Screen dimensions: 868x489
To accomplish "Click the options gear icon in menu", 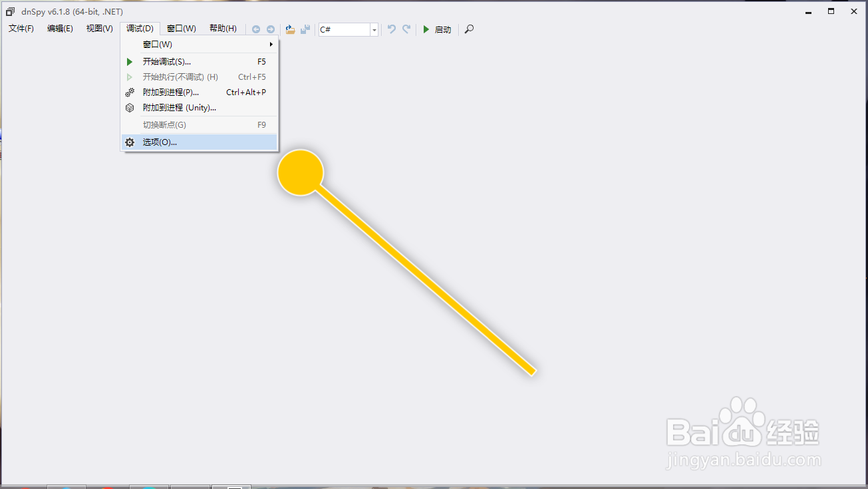I will coord(130,142).
